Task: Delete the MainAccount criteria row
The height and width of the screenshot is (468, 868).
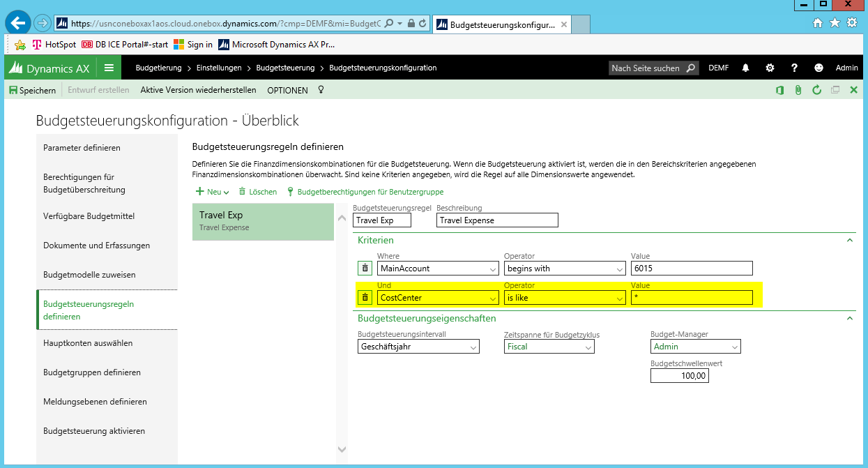Action: tap(365, 269)
